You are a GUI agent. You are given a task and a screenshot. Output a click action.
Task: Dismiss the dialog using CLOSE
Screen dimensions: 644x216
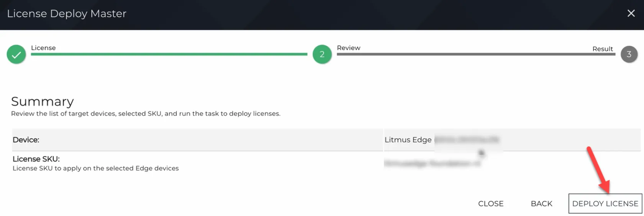tap(491, 204)
